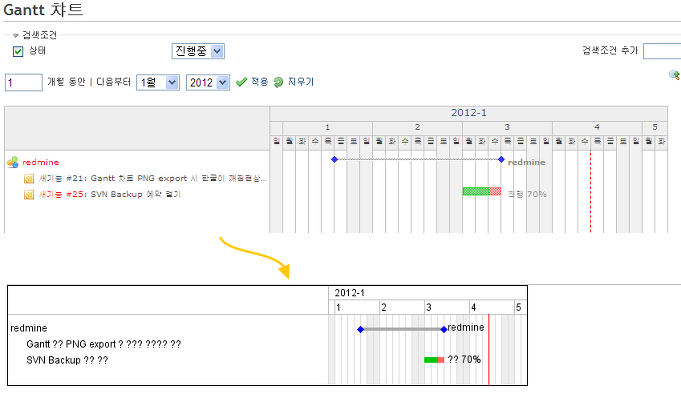Click the redmine project icon
This screenshot has width=681, height=406.
click(13, 162)
